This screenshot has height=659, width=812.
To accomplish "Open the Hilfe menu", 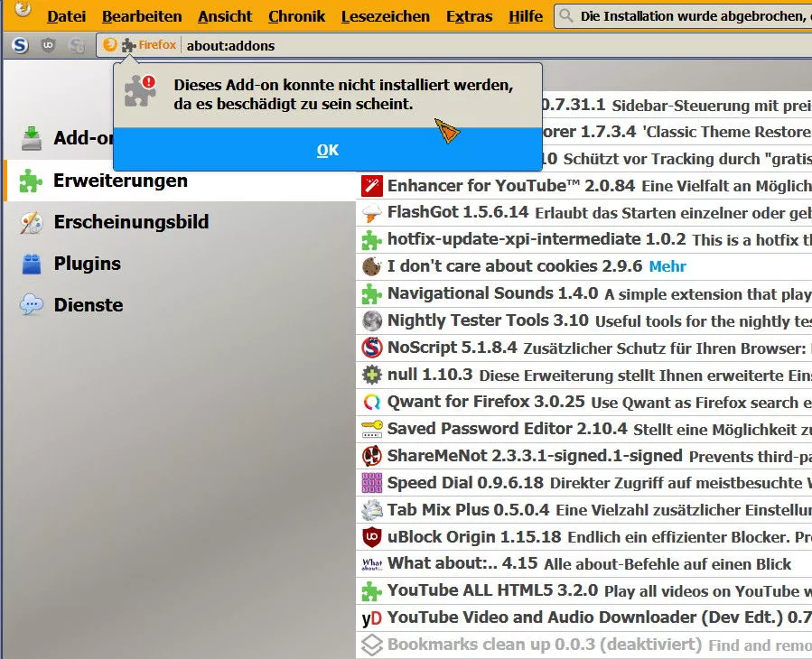I will [526, 16].
